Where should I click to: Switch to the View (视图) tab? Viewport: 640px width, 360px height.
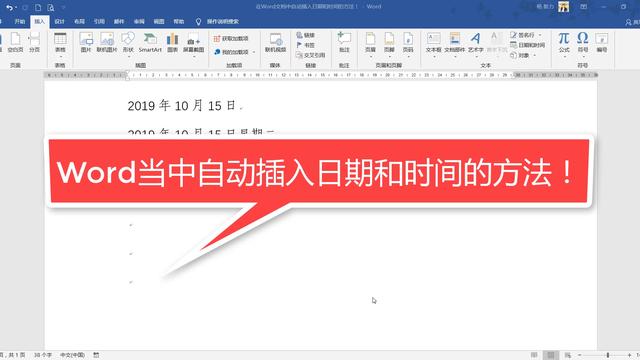click(159, 22)
